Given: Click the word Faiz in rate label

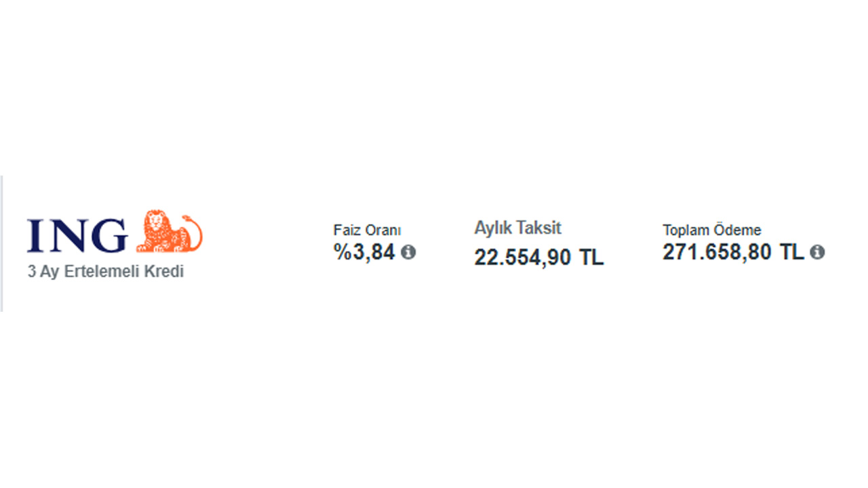Looking at the screenshot, I should [x=345, y=230].
